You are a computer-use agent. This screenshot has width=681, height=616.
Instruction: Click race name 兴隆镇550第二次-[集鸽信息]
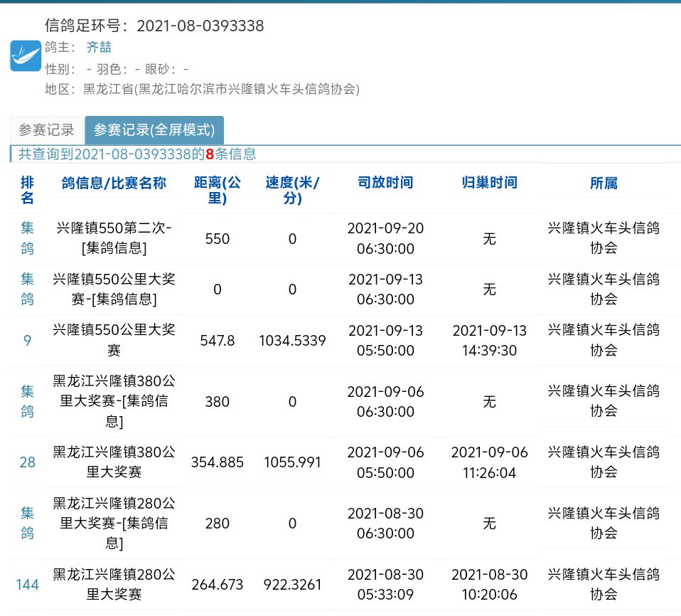point(114,238)
